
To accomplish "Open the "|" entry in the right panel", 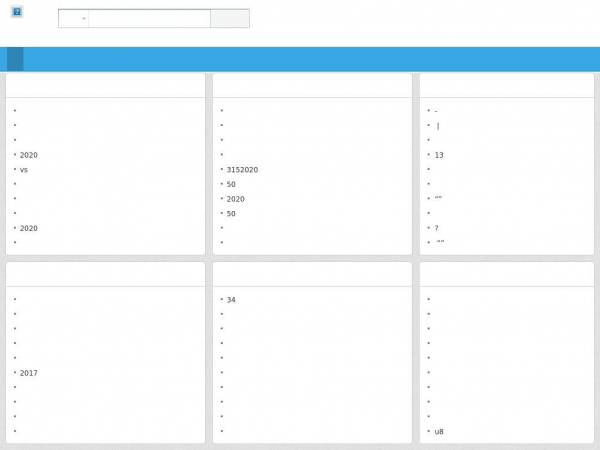I will 438,126.
